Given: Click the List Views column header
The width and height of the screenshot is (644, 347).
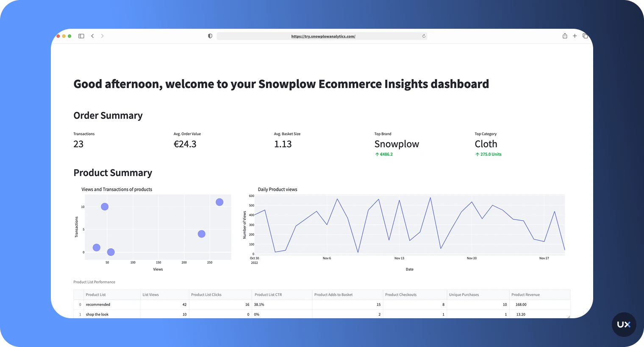Looking at the screenshot, I should 165,295.
